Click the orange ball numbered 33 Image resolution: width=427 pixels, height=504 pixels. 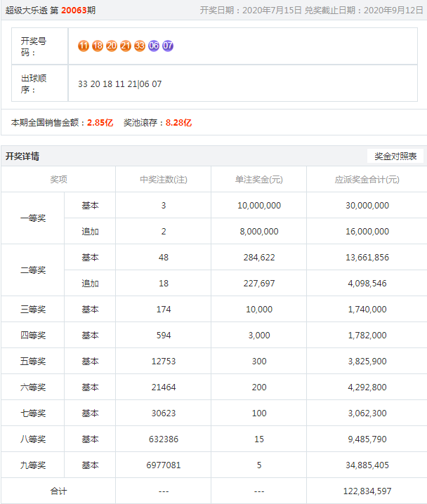pyautogui.click(x=140, y=46)
